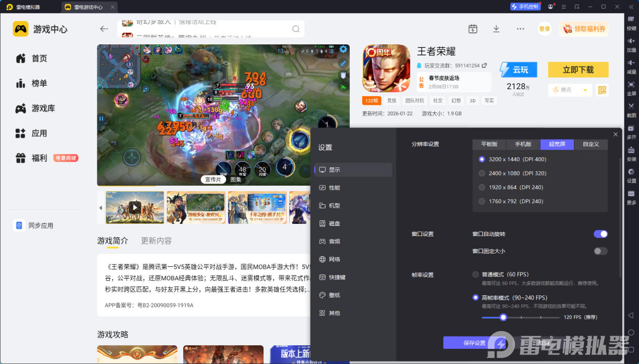The width and height of the screenshot is (639, 364).
Task: Click the pop-out window icon in title bar
Action: coord(577,7)
